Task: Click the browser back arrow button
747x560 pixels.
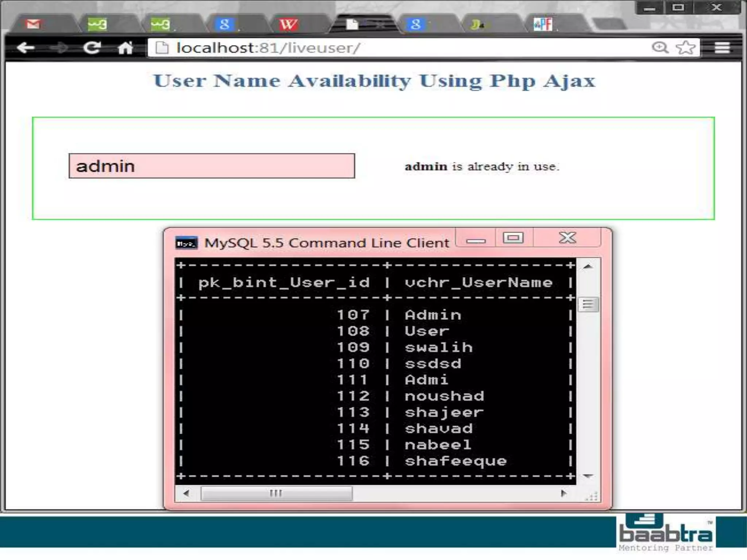Action: pos(26,48)
